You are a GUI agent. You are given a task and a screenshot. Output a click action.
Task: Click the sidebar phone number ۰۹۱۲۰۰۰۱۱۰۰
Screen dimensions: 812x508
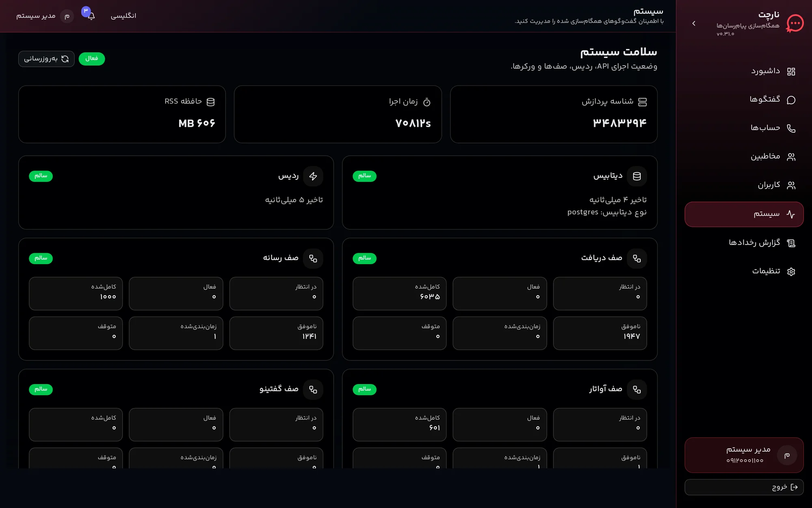tap(745, 460)
